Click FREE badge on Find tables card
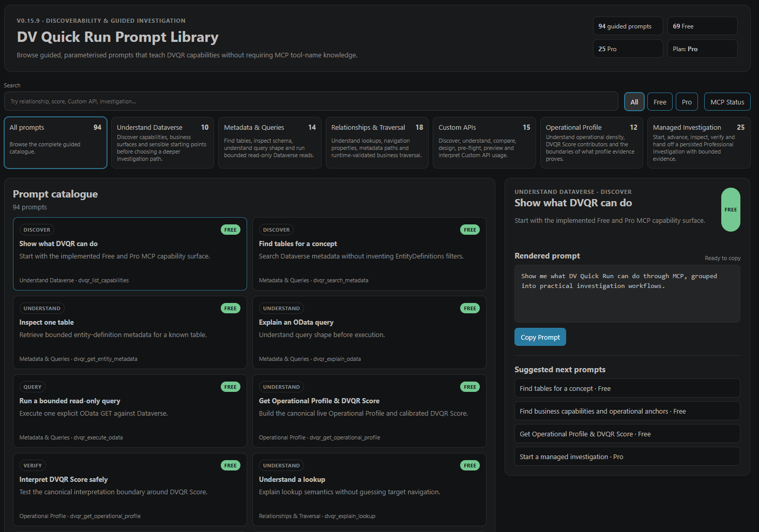Image resolution: width=759 pixels, height=532 pixels. pos(469,230)
